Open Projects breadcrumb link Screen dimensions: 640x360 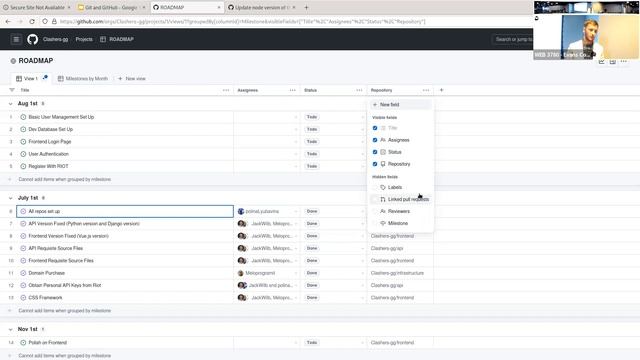(84, 39)
